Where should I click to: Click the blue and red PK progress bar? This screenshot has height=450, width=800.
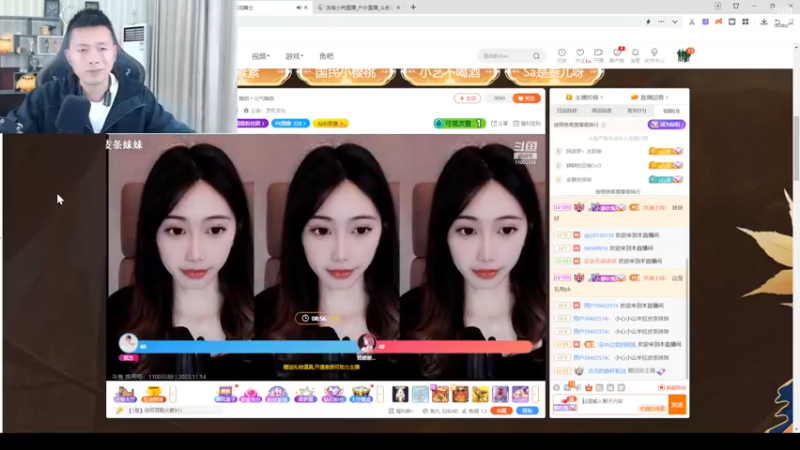[337, 347]
